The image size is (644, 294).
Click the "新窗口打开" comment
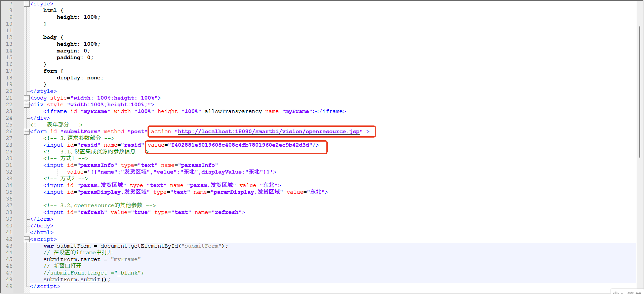pyautogui.click(x=63, y=266)
